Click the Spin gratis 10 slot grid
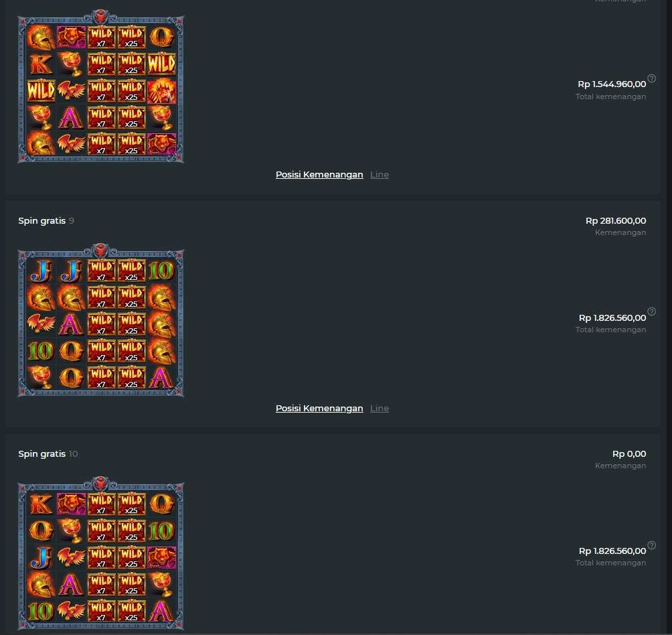672x635 pixels. click(x=100, y=553)
